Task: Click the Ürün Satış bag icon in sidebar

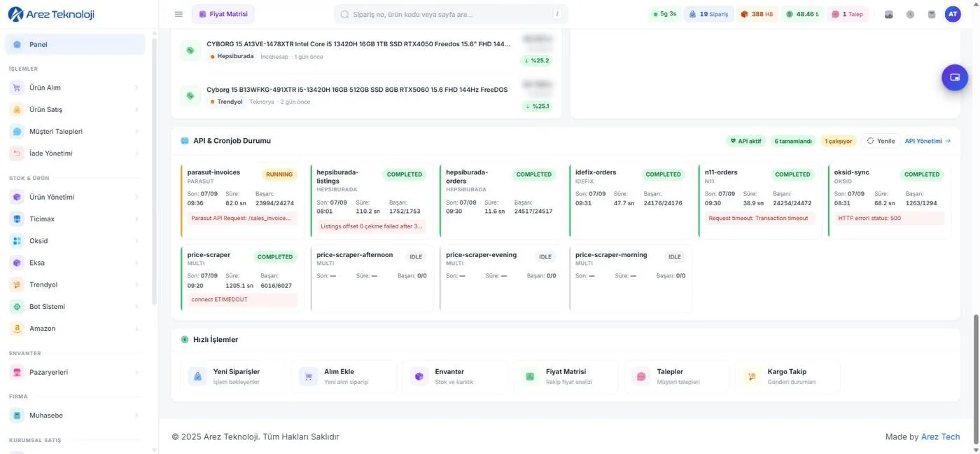Action: (x=17, y=109)
